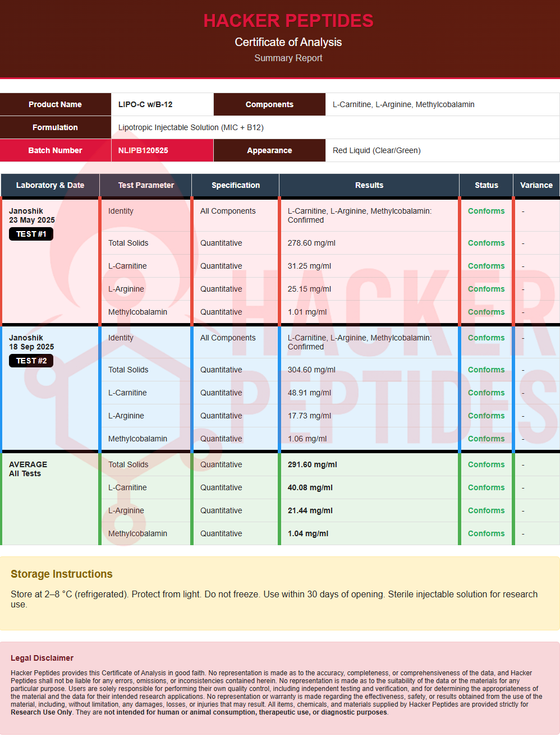Click the Storage Instructions heading
Screen dimensions: 560x737
pos(62,574)
